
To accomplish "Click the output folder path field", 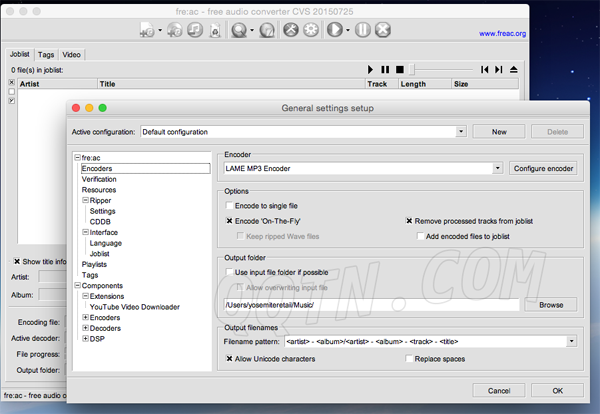I will pos(370,304).
